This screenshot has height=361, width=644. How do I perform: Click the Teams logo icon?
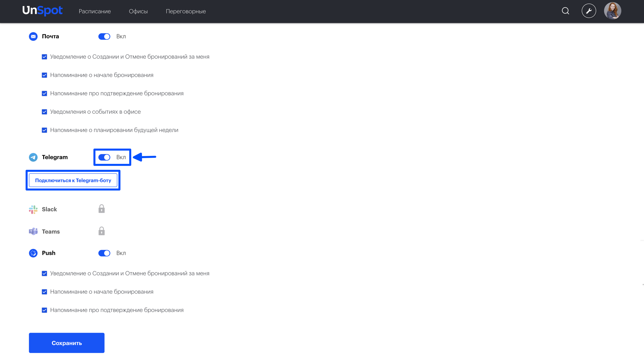pyautogui.click(x=33, y=232)
